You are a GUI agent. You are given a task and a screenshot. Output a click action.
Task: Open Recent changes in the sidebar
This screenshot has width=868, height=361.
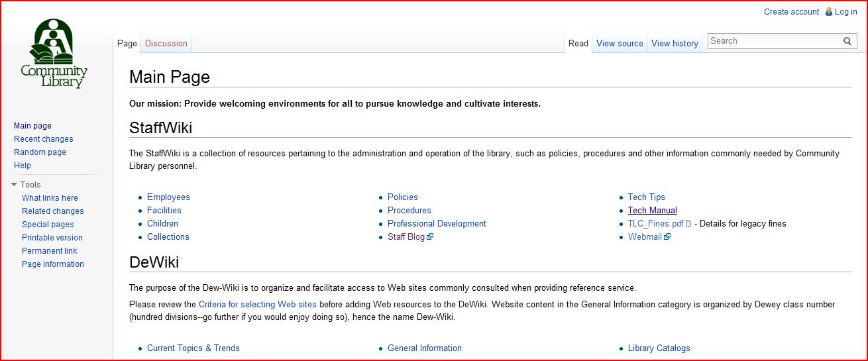(43, 139)
